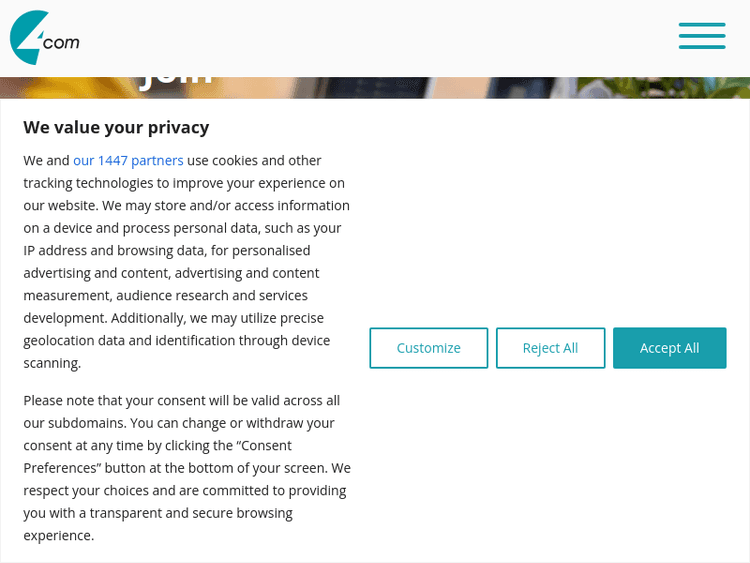Viewport: 750px width, 563px height.
Task: Click the yellow area of the banner image
Action: point(60,87)
